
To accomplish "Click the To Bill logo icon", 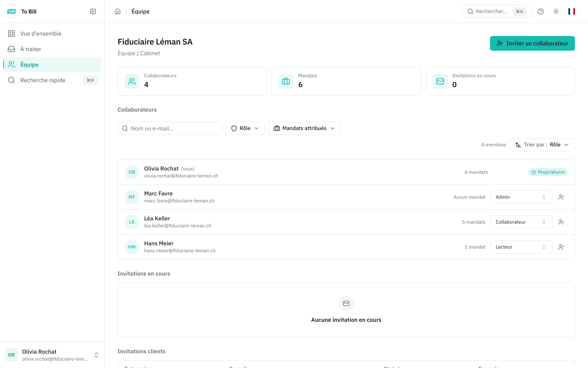I will [x=11, y=11].
